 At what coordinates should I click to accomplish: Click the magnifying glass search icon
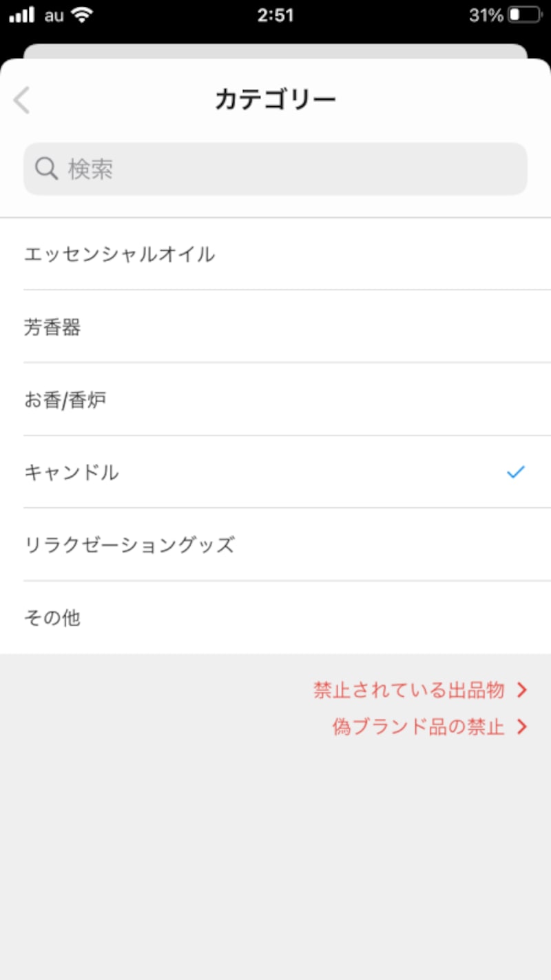tap(45, 167)
